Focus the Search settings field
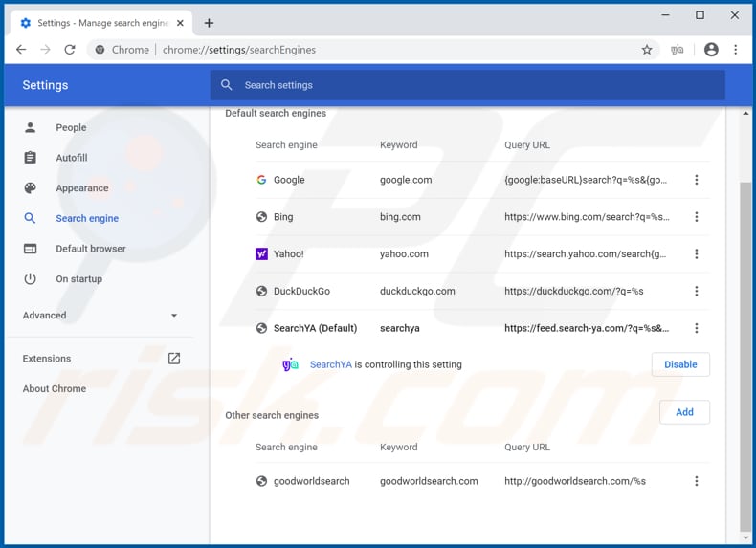The width and height of the screenshot is (756, 548). [x=467, y=85]
